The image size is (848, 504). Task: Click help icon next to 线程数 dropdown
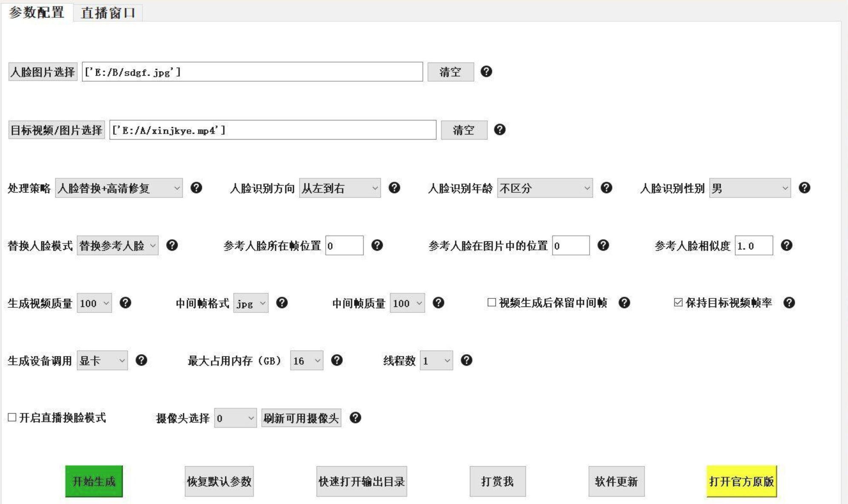click(466, 361)
